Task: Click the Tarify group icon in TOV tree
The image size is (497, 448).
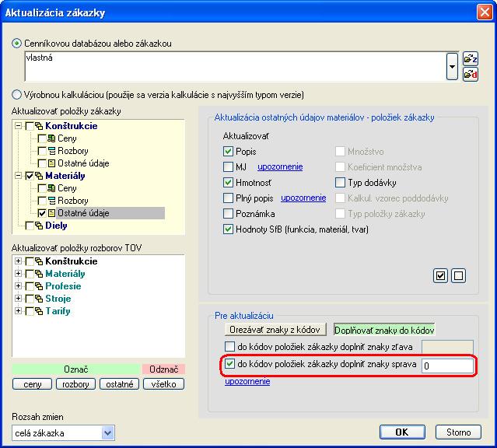Action: click(x=39, y=311)
